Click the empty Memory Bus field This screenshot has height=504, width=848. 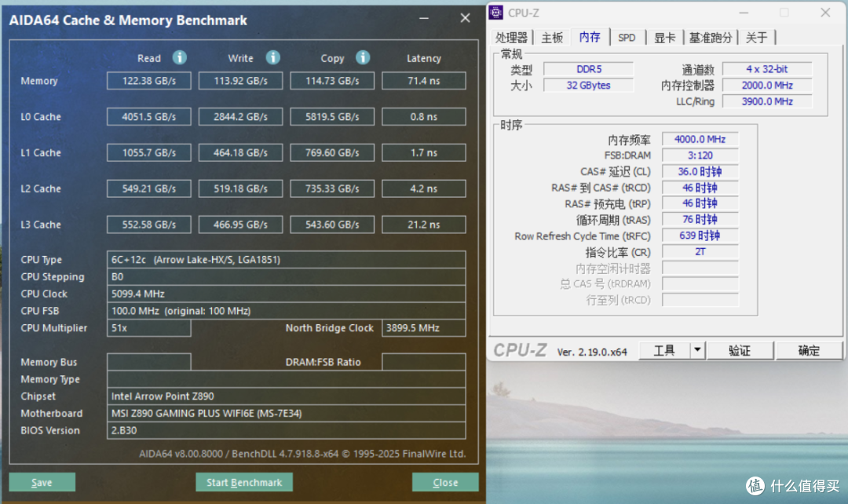[148, 362]
